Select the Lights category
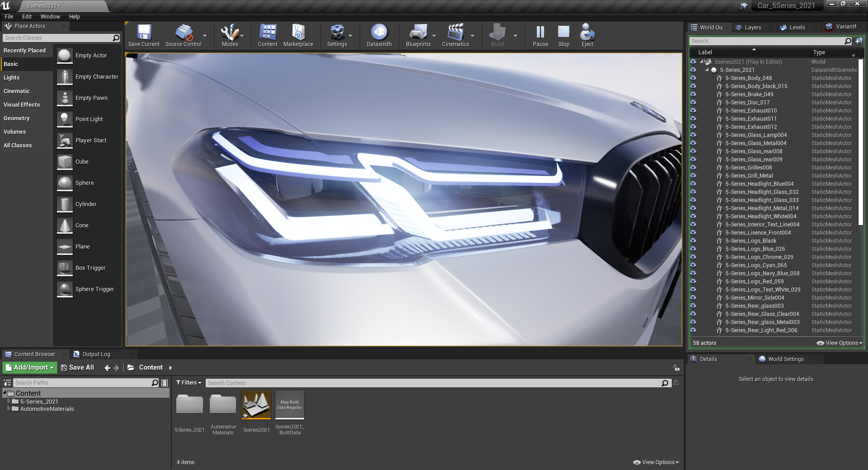Viewport: 868px width, 470px height. tap(12, 78)
